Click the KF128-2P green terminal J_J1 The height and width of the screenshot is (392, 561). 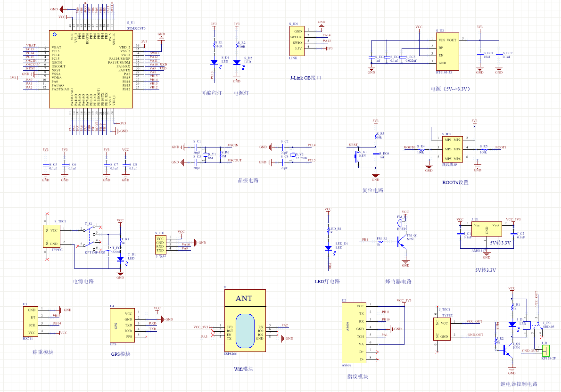546,351
